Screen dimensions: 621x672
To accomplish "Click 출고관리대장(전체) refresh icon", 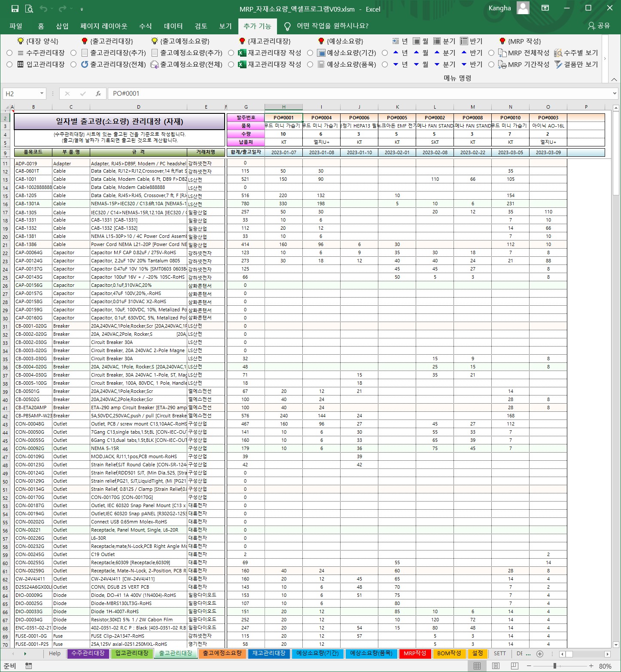I will pyautogui.click(x=85, y=64).
